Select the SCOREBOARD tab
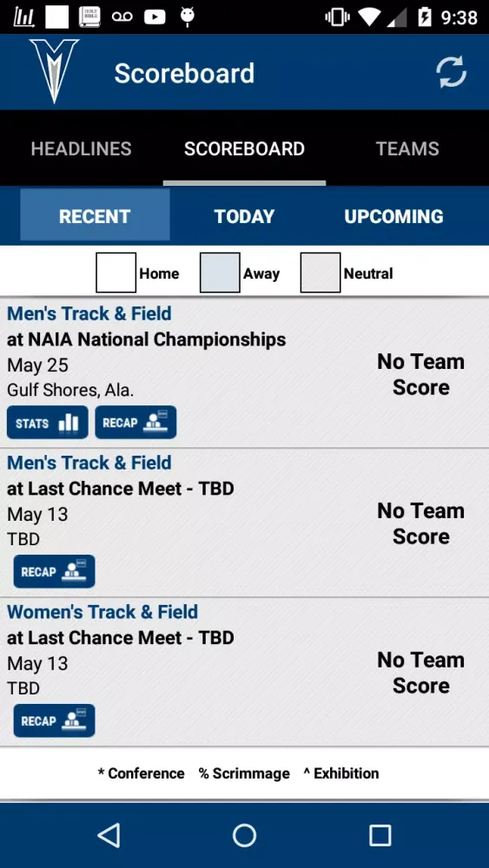Image resolution: width=489 pixels, height=868 pixels. [x=244, y=148]
